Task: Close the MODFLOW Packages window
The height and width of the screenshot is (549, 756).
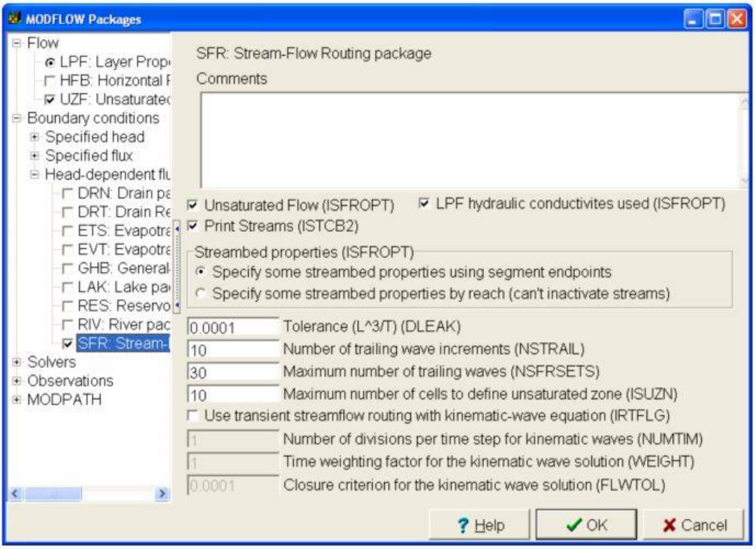Action: [x=736, y=20]
